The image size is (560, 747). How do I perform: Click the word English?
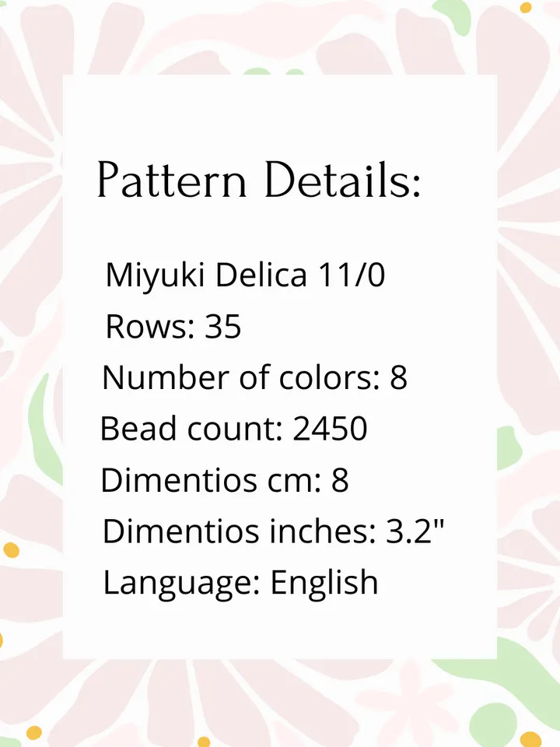325,583
